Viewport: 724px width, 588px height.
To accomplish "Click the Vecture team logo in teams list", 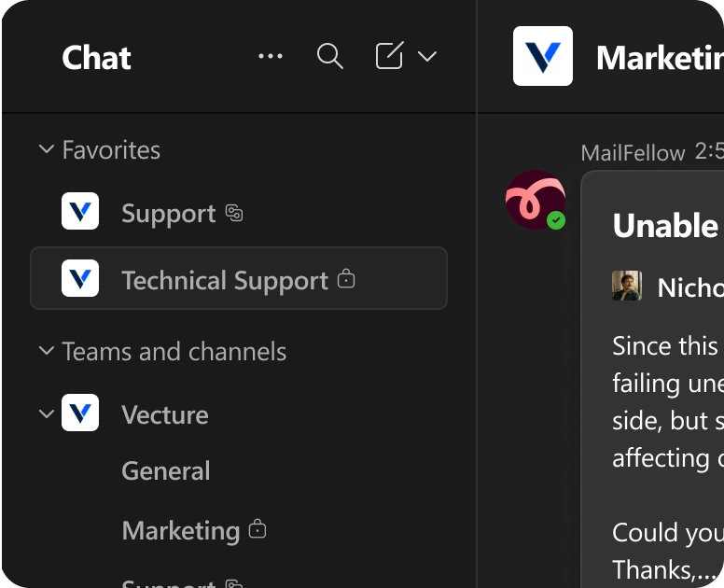I will pyautogui.click(x=80, y=413).
